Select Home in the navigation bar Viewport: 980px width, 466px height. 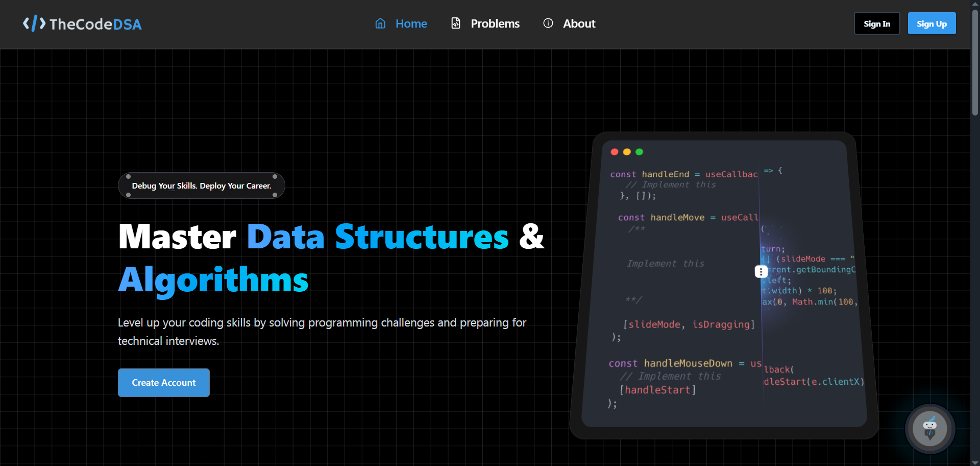click(x=411, y=24)
